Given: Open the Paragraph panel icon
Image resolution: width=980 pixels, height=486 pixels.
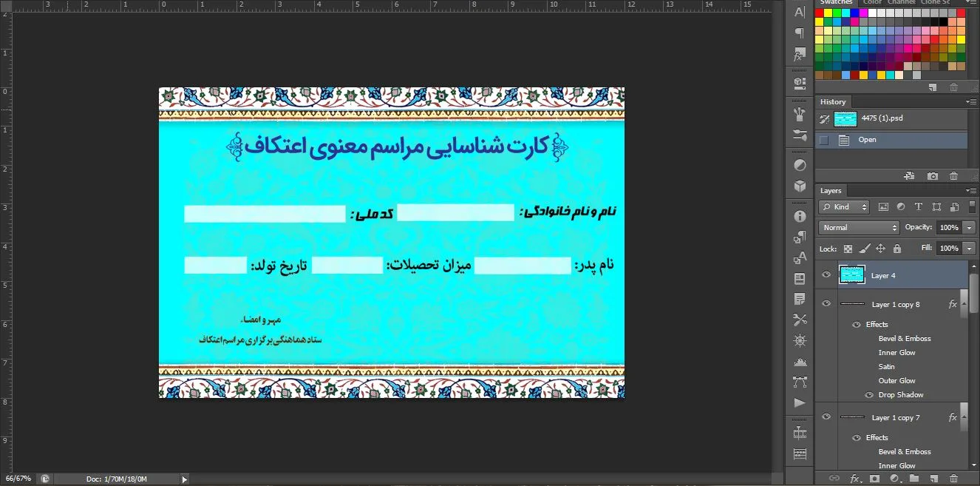Looking at the screenshot, I should tap(799, 33).
